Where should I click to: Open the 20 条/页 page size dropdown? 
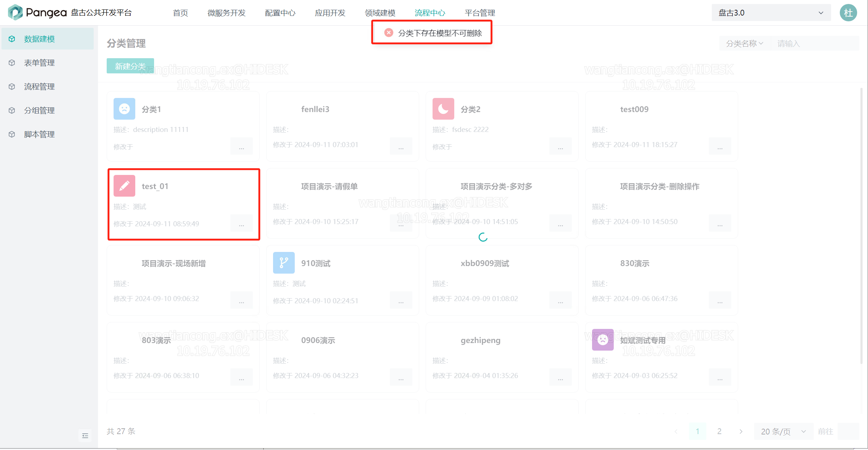point(783,431)
